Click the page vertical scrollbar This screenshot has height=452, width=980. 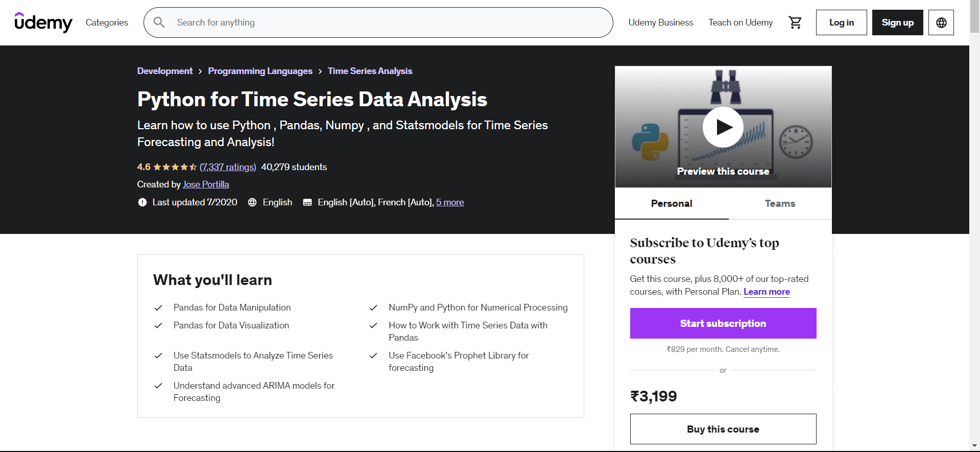974,225
